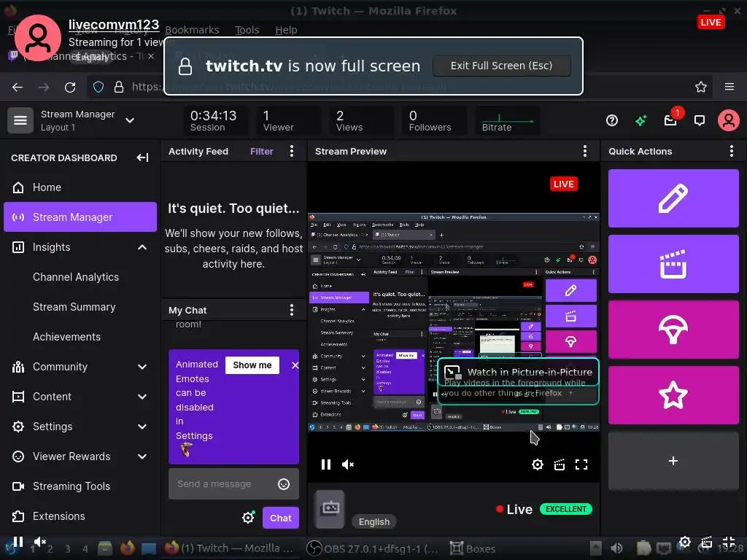Screen dimensions: 747x560
Task: Click the stream category icon below the preview
Action: click(x=330, y=509)
